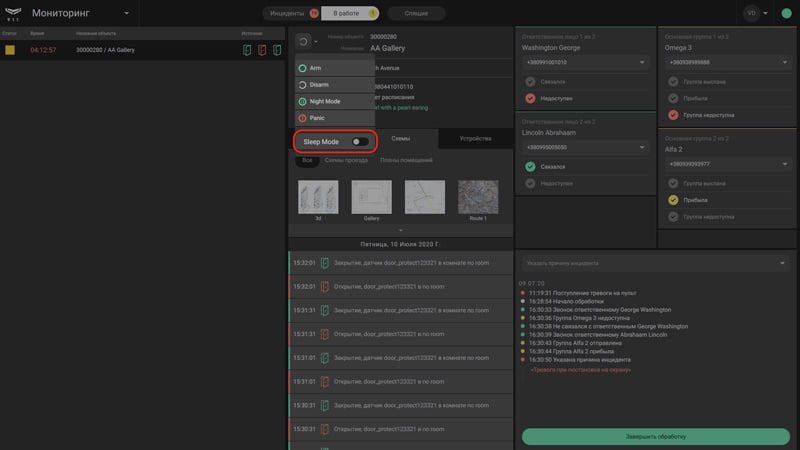Uncheck Группа недоступна for Omega 3

pyautogui.click(x=673, y=115)
